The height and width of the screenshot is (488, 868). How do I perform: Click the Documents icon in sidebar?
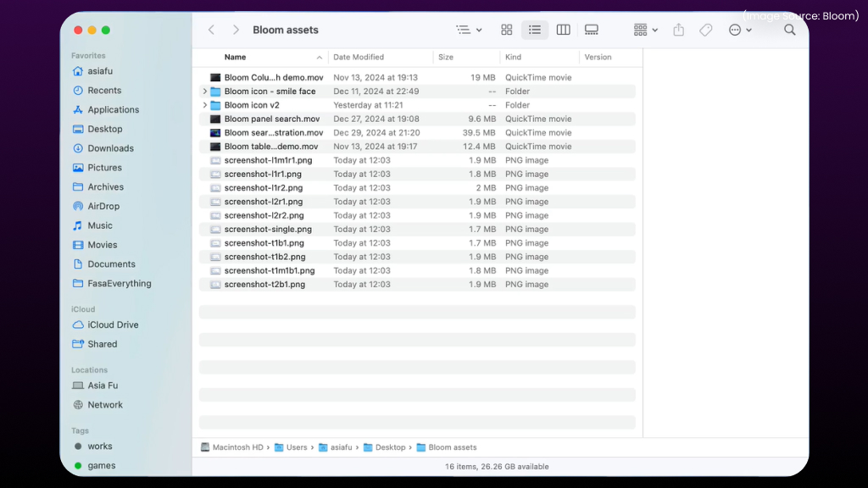78,264
